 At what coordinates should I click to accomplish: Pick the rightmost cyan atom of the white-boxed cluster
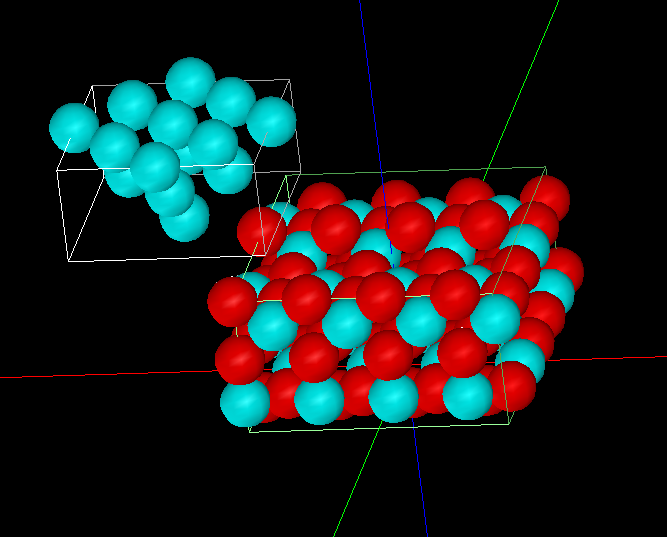pyautogui.click(x=271, y=122)
